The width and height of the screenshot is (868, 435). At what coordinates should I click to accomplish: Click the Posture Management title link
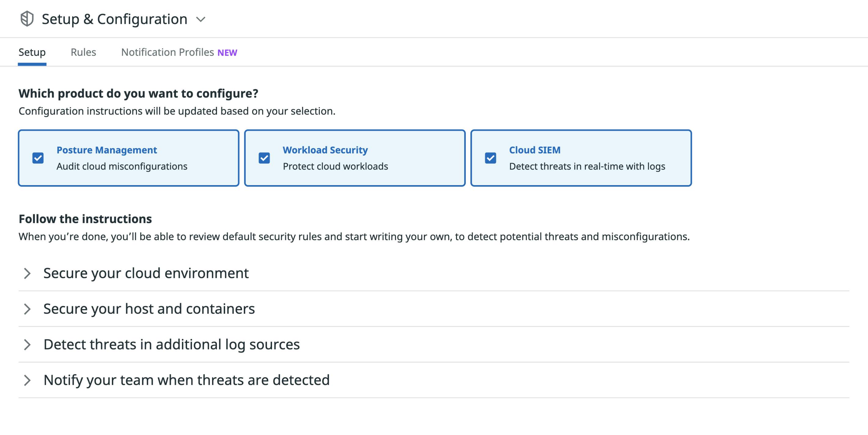click(106, 150)
